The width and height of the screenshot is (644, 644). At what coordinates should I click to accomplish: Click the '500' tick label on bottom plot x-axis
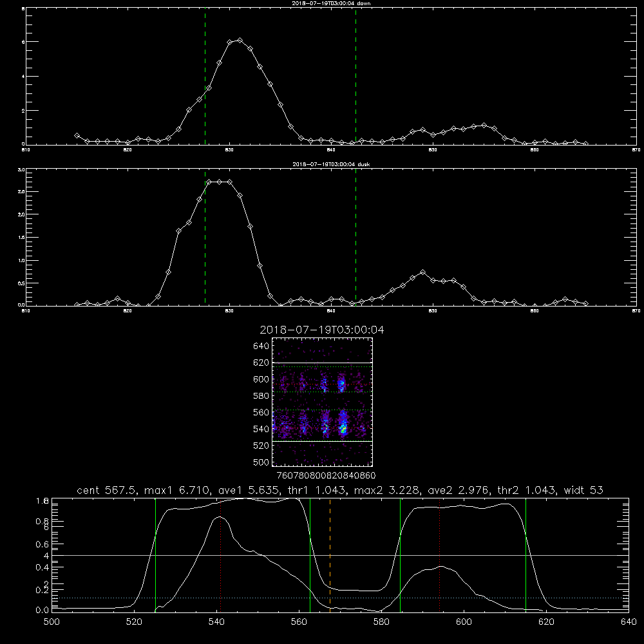[52, 622]
